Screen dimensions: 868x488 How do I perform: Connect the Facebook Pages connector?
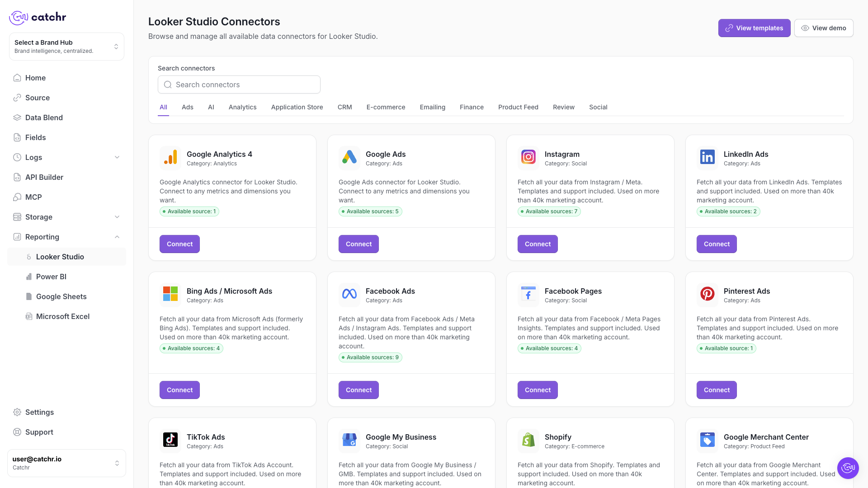[538, 390]
